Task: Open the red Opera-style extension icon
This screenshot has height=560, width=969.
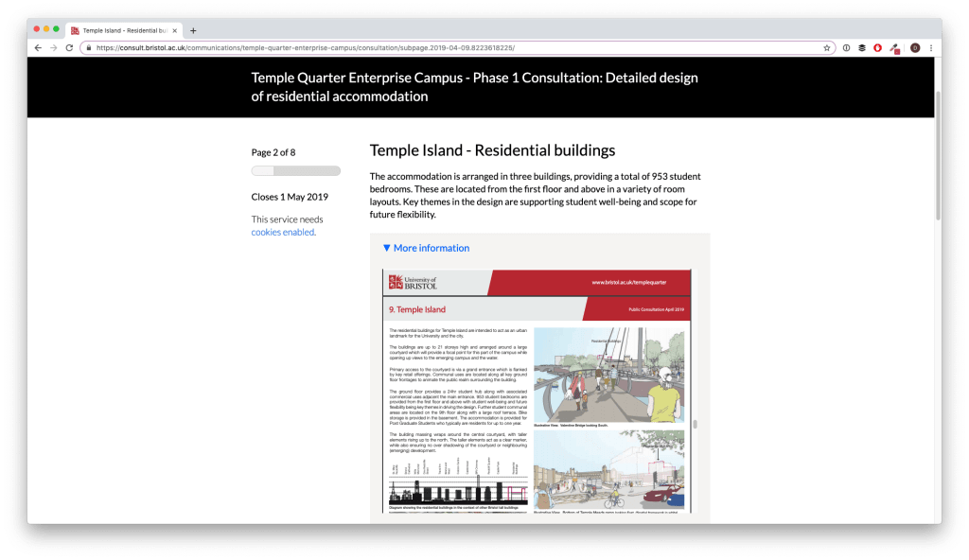Action: [877, 47]
